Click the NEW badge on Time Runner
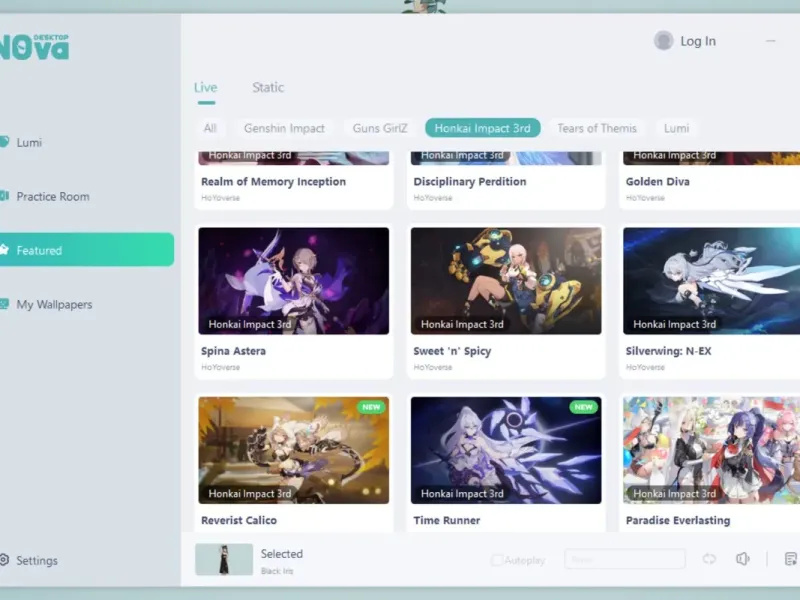The width and height of the screenshot is (800, 600). pyautogui.click(x=583, y=407)
